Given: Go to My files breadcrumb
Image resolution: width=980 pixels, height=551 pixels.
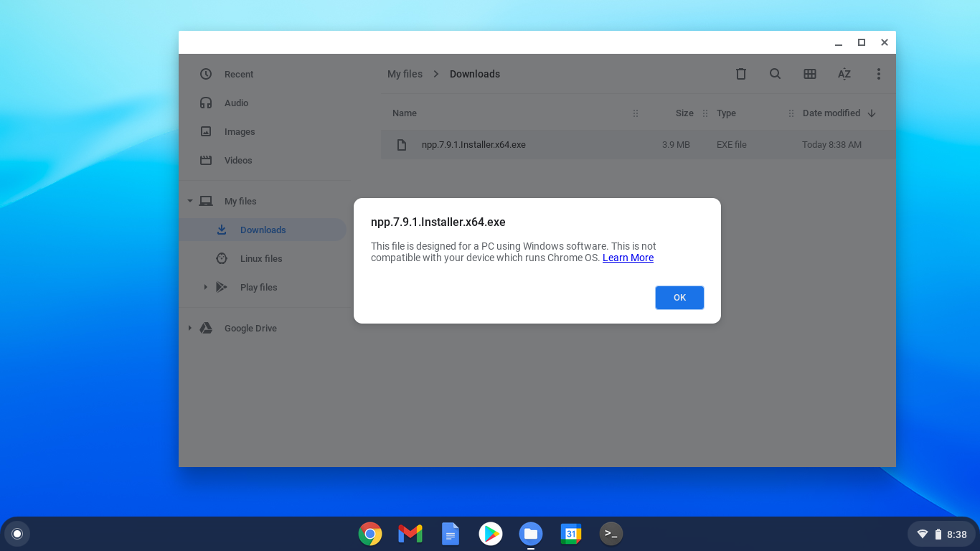Looking at the screenshot, I should (x=405, y=74).
